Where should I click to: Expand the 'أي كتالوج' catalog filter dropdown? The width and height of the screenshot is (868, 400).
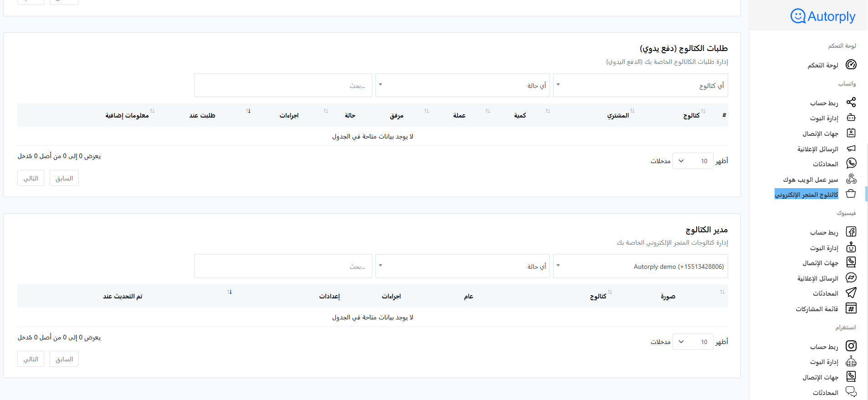640,86
